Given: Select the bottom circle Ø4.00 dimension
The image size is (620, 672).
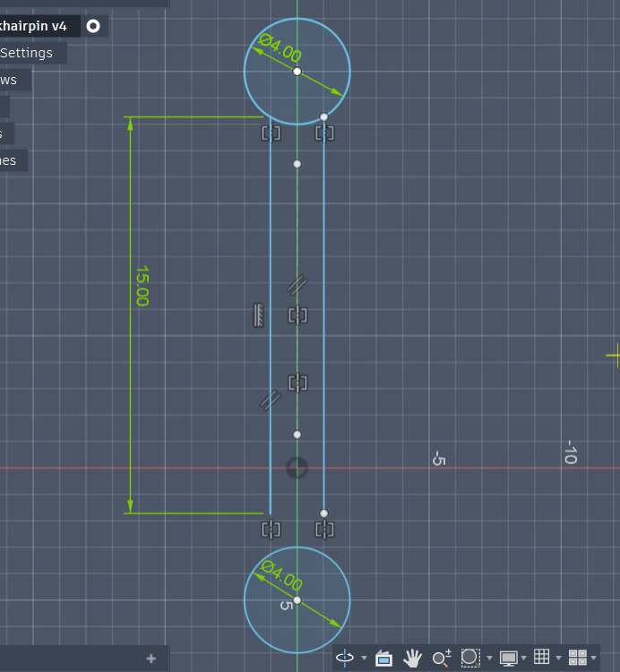Looking at the screenshot, I should pos(281,574).
